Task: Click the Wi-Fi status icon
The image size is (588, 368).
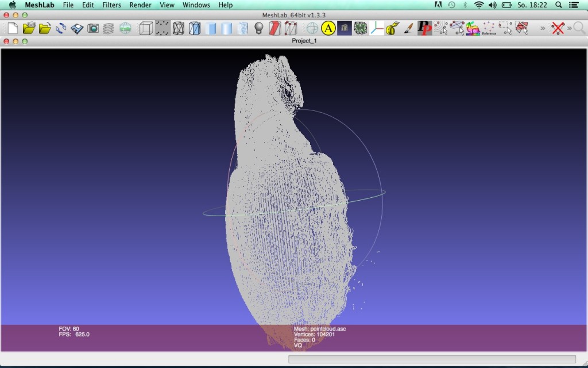Action: click(478, 5)
